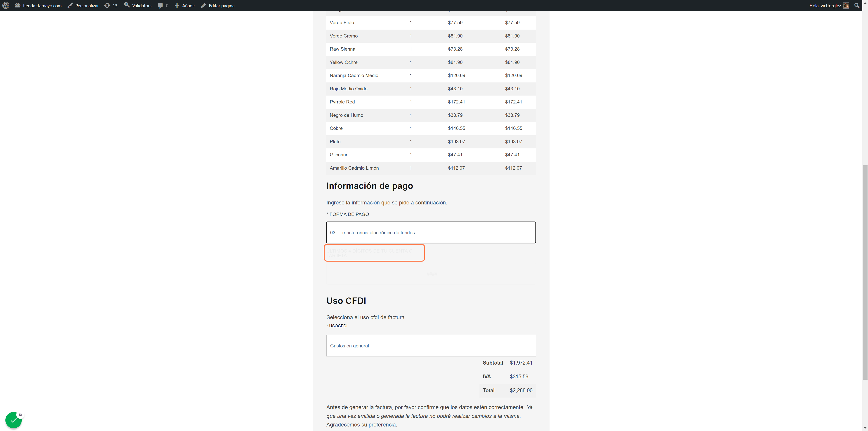The width and height of the screenshot is (868, 431).
Task: Click the Uso CFDI heading
Action: pyautogui.click(x=346, y=301)
